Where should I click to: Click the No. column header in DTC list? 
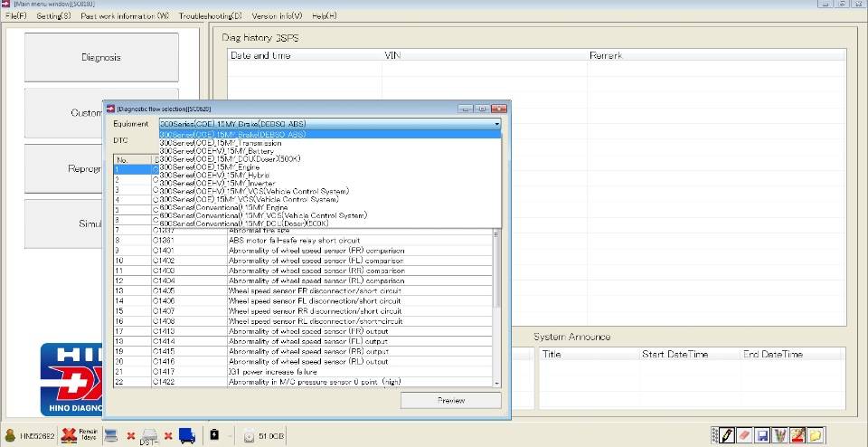[132, 159]
